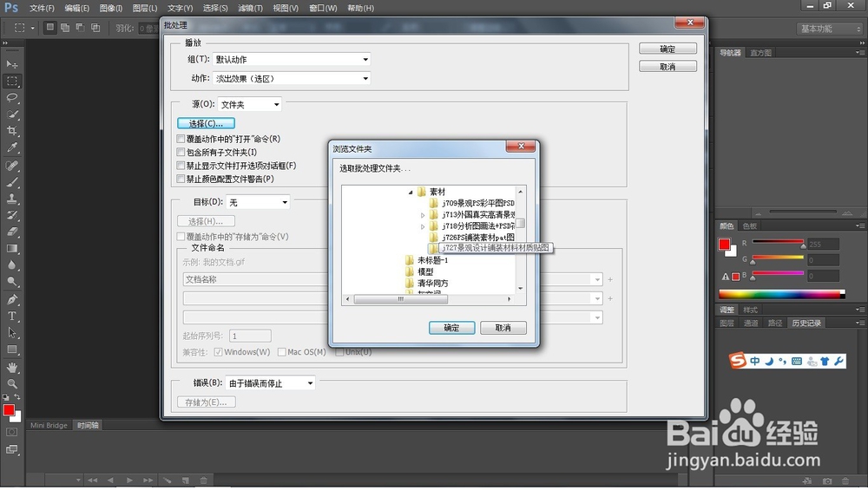Switch to the 通道 tab
This screenshot has width=868, height=490.
point(751,323)
